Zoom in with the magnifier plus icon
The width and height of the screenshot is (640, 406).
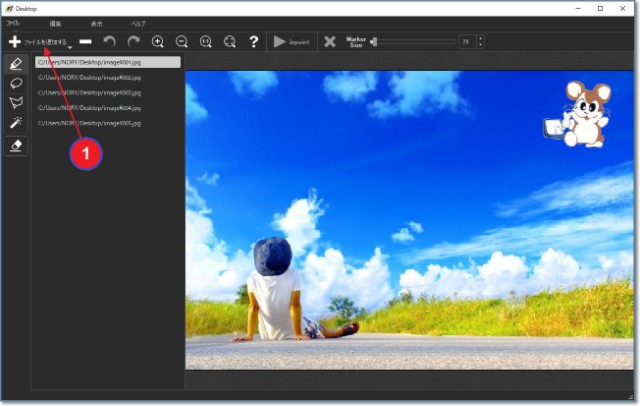click(158, 42)
